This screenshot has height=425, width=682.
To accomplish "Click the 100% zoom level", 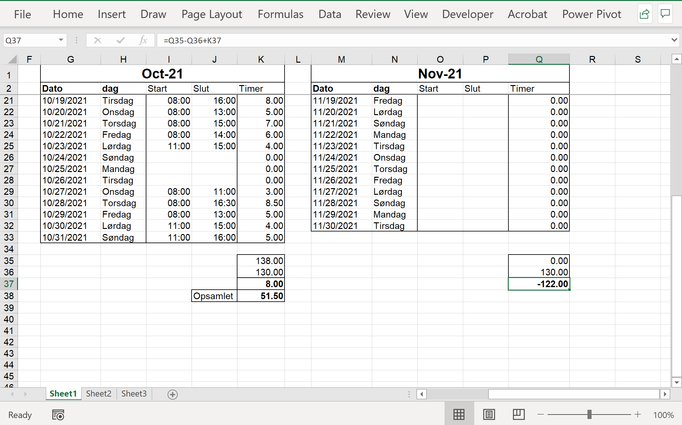I will (663, 415).
